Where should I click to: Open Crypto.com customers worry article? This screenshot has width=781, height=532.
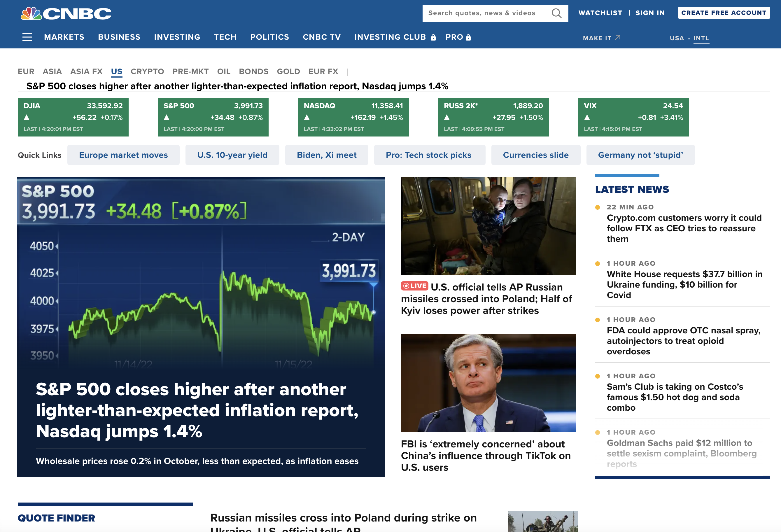coord(684,228)
